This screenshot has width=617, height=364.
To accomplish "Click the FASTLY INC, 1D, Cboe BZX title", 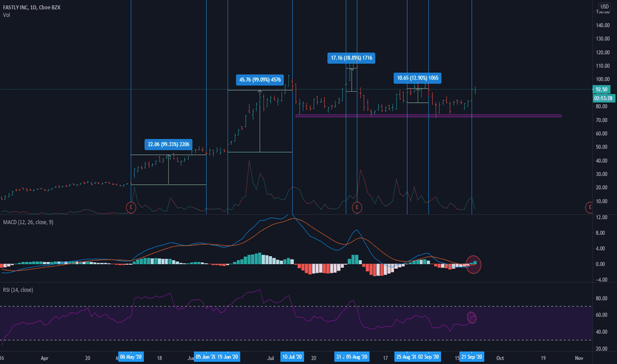I will pyautogui.click(x=32, y=7).
